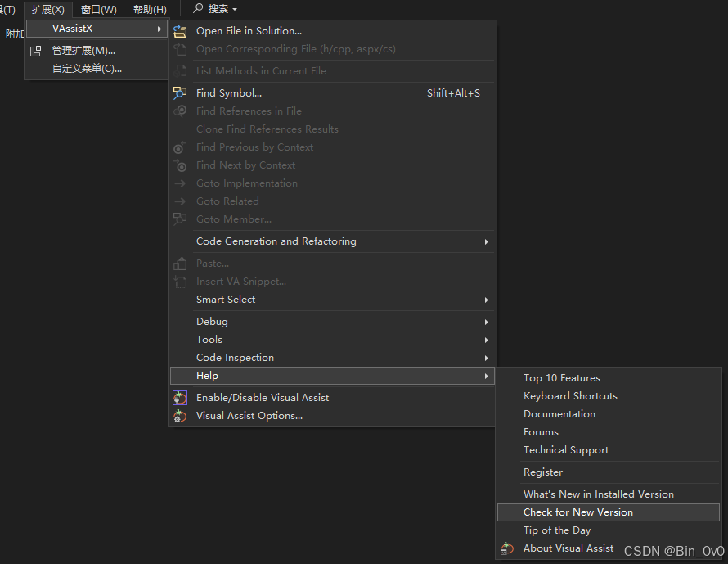Click the Find Next by Context icon
The width and height of the screenshot is (728, 564).
[x=180, y=165]
